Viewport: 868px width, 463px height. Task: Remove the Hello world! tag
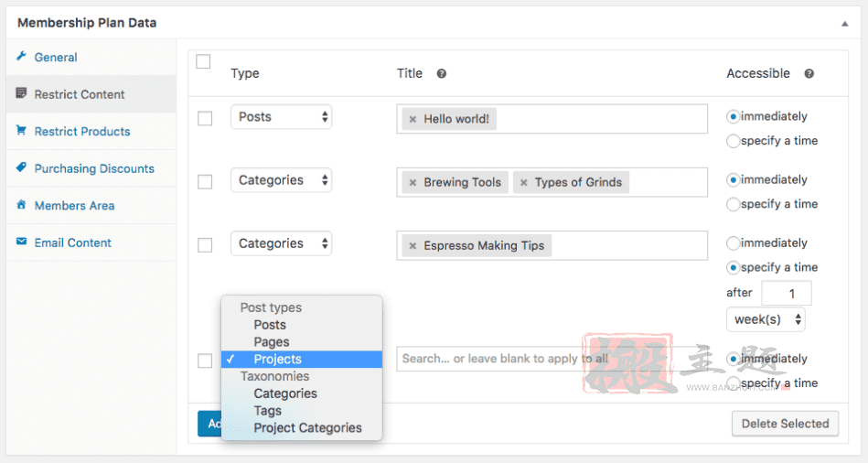(x=413, y=119)
